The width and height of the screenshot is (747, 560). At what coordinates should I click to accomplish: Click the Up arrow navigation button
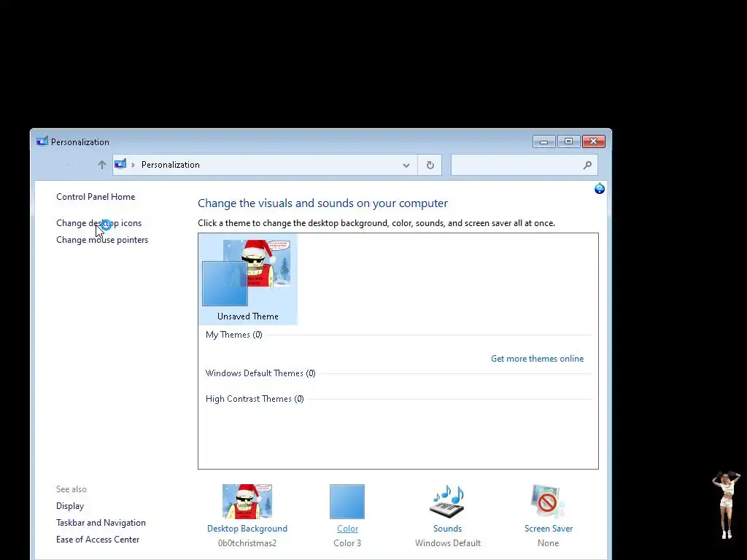click(102, 165)
